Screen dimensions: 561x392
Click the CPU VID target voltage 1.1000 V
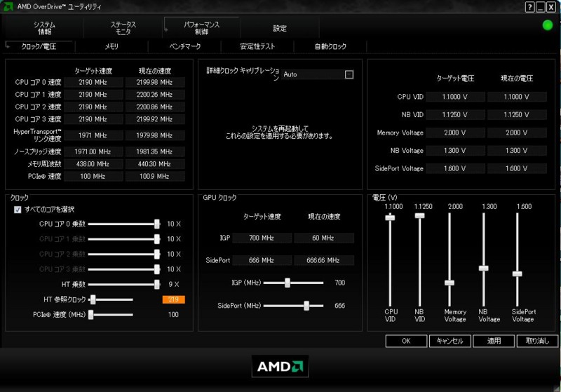tap(454, 97)
